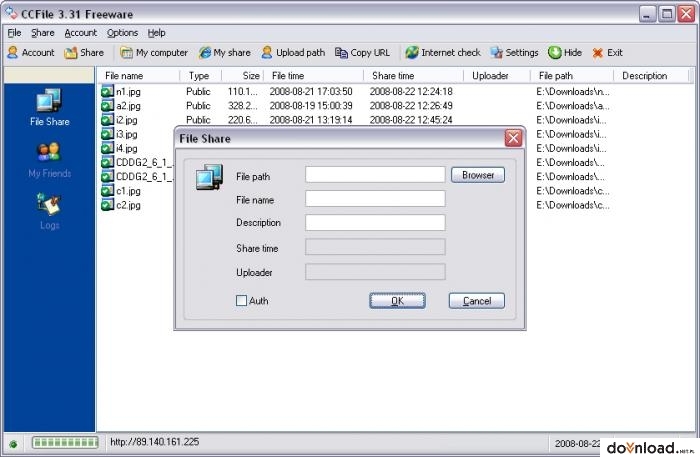The image size is (700, 457).
Task: Click the computers icon in File Share dialog
Action: 209,177
